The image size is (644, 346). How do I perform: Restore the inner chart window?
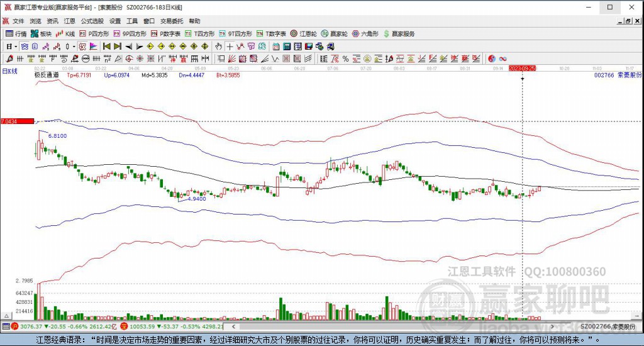628,21
